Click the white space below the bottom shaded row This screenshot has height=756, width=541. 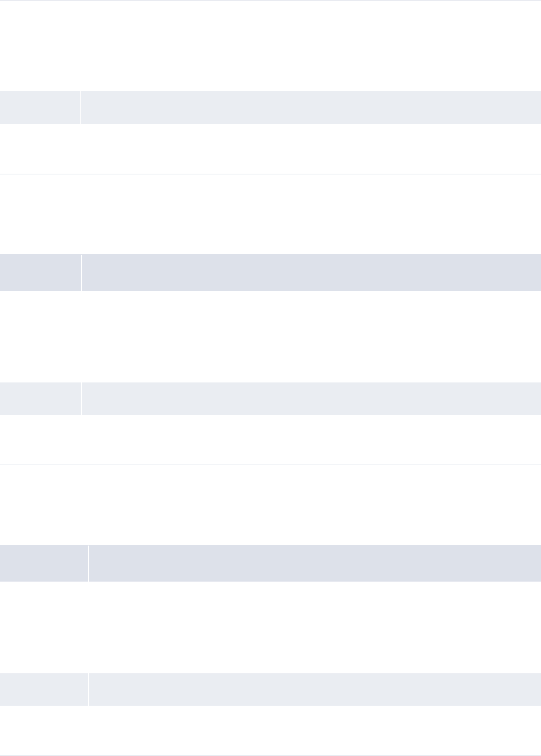pos(270,730)
